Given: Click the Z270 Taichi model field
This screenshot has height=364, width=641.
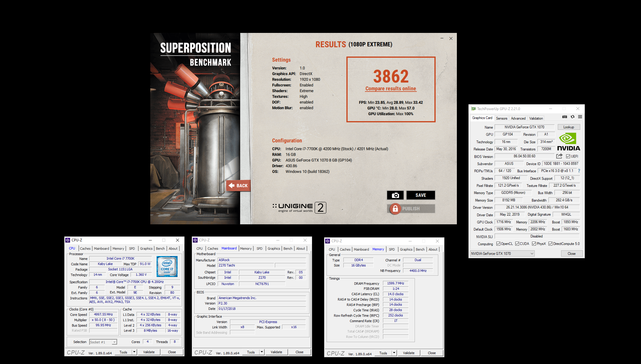Looking at the screenshot, I should coord(246,265).
